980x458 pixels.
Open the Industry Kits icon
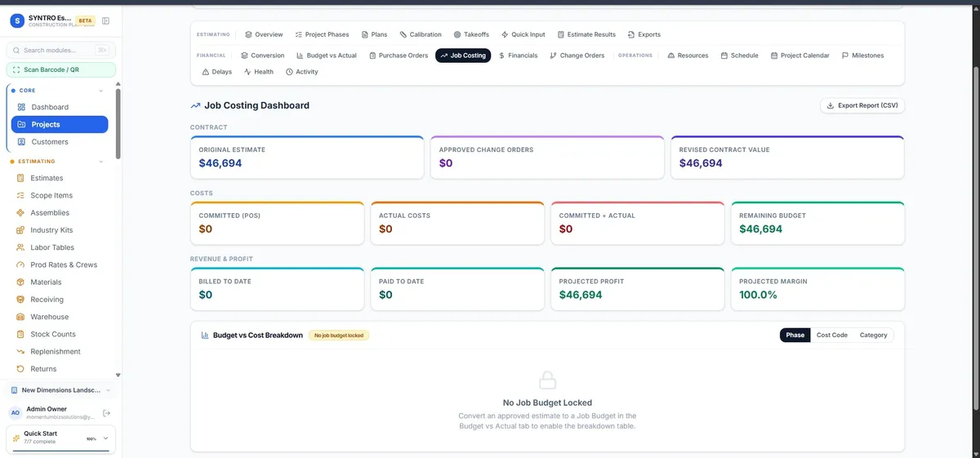click(21, 230)
